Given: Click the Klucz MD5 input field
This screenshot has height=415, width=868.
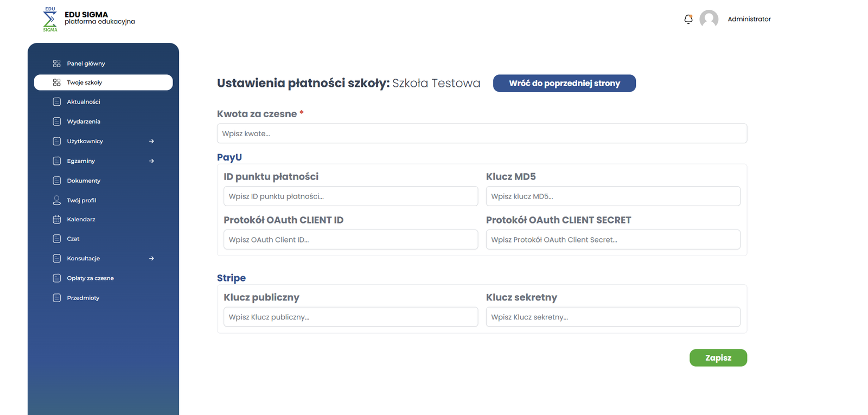Looking at the screenshot, I should click(x=613, y=196).
